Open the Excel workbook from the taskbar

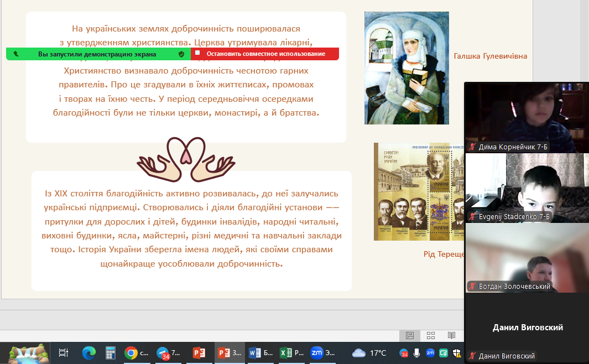coord(292,353)
